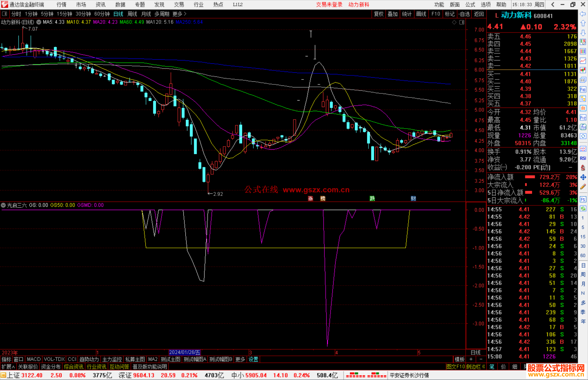
Task: Expand the 更多 period options
Action: [179, 14]
